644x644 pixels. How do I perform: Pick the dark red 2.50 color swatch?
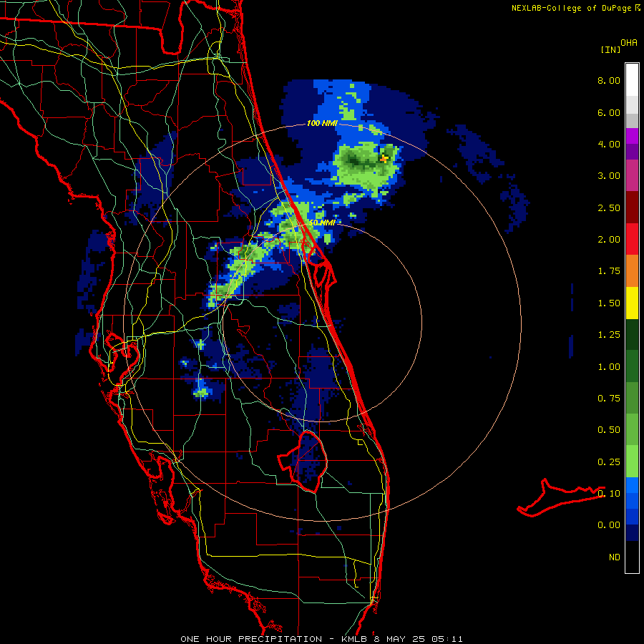[x=632, y=208]
